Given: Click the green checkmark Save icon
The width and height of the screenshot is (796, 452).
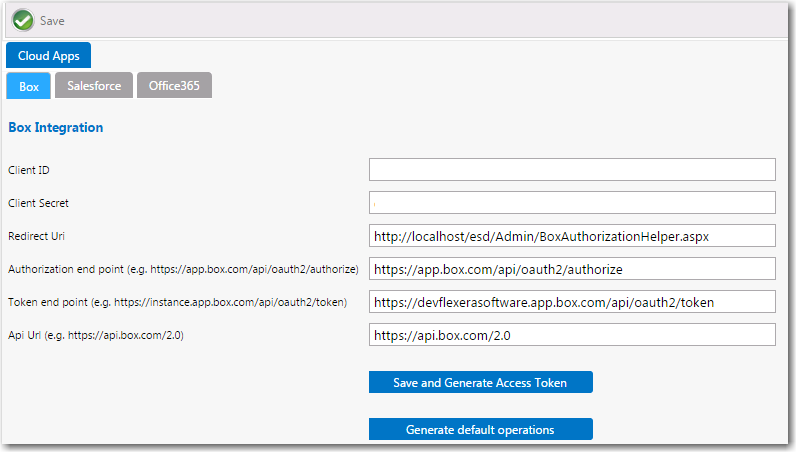Looking at the screenshot, I should 23,19.
